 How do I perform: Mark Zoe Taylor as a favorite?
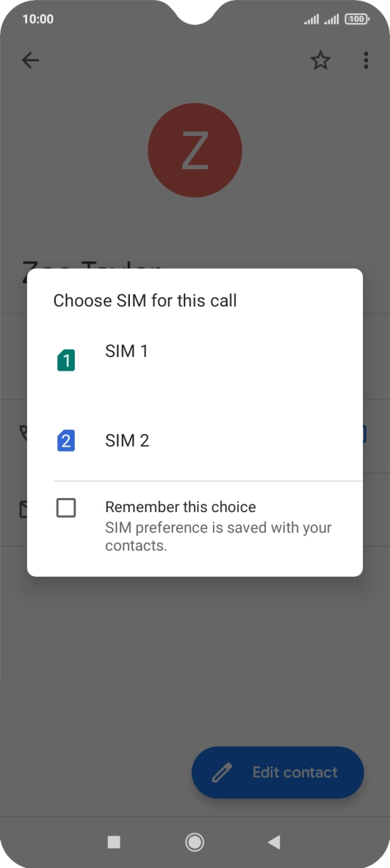(321, 60)
